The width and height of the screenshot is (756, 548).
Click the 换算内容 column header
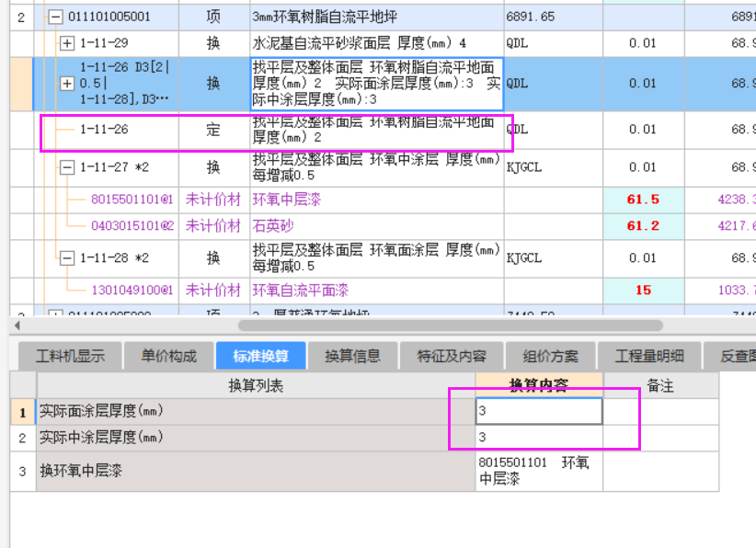[539, 385]
